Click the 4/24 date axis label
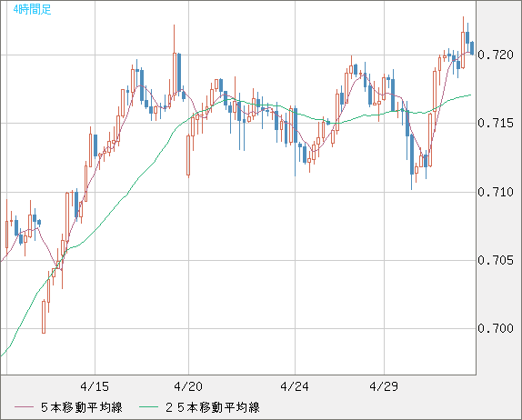This screenshot has height=420, width=522. (x=295, y=386)
